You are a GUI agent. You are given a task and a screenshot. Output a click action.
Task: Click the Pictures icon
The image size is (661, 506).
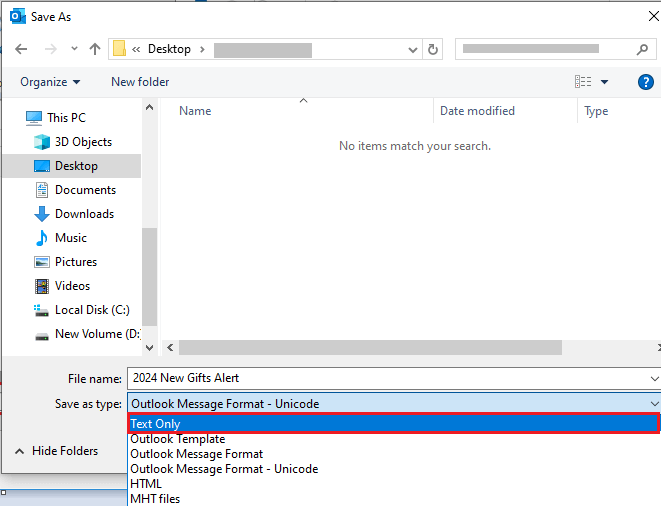[x=42, y=262]
